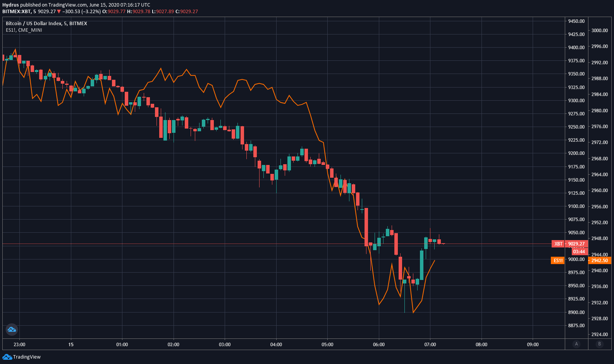Image resolution: width=614 pixels, height=364 pixels.
Task: Expand the ES1!, CME_MINI legend entry
Action: (24, 30)
